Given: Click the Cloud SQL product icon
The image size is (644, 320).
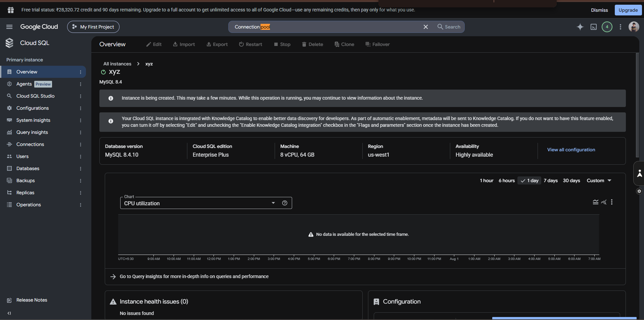Looking at the screenshot, I should click(9, 43).
